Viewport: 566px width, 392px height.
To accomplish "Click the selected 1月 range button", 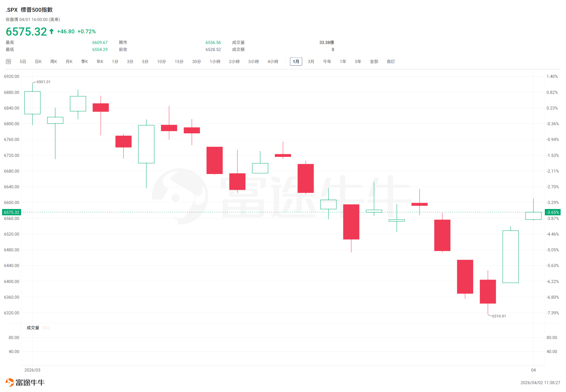I will [296, 61].
